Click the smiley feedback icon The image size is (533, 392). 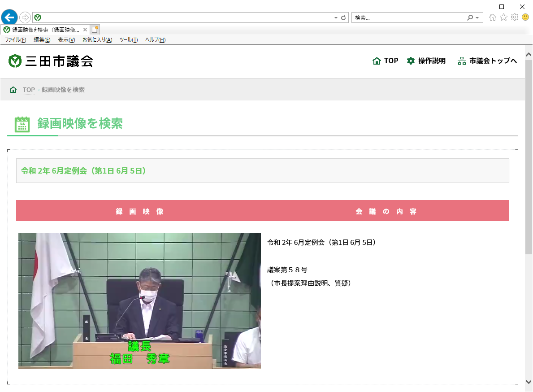[x=525, y=17]
